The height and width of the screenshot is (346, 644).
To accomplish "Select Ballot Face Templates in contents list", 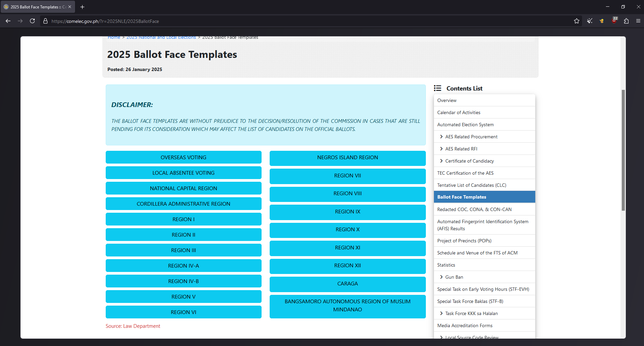I will (x=484, y=197).
